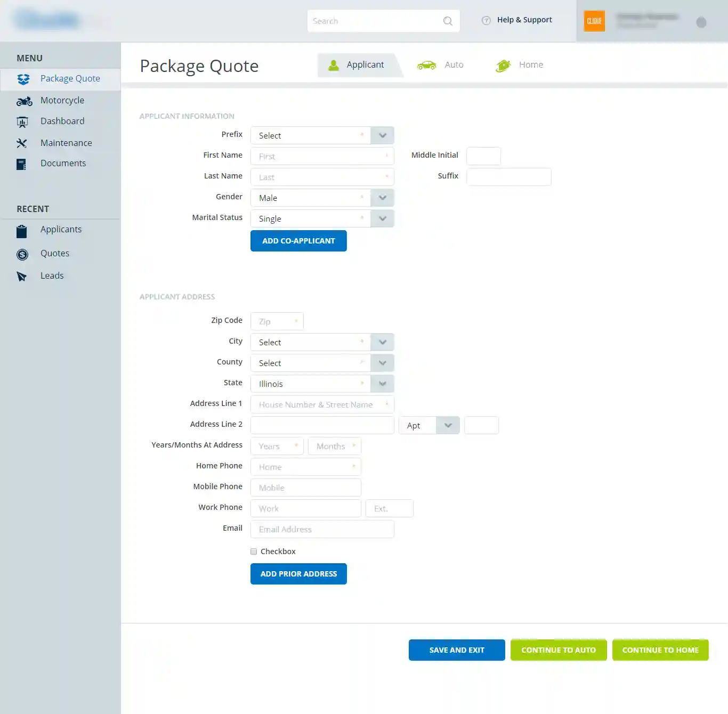Click the Package Quote sidebar icon
Image resolution: width=728 pixels, height=714 pixels.
pos(23,79)
